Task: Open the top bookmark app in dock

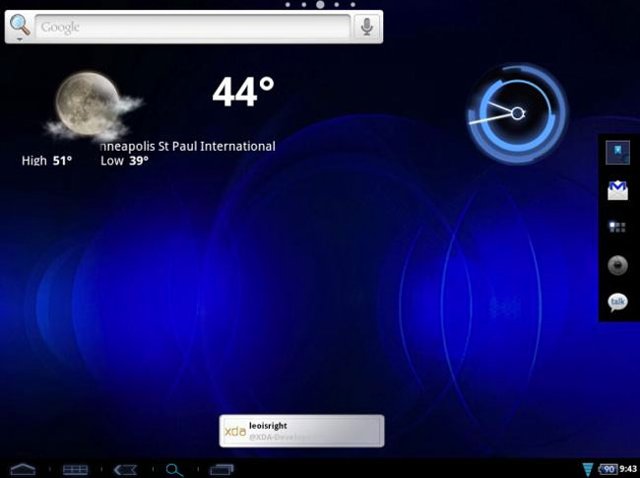Action: (617, 153)
